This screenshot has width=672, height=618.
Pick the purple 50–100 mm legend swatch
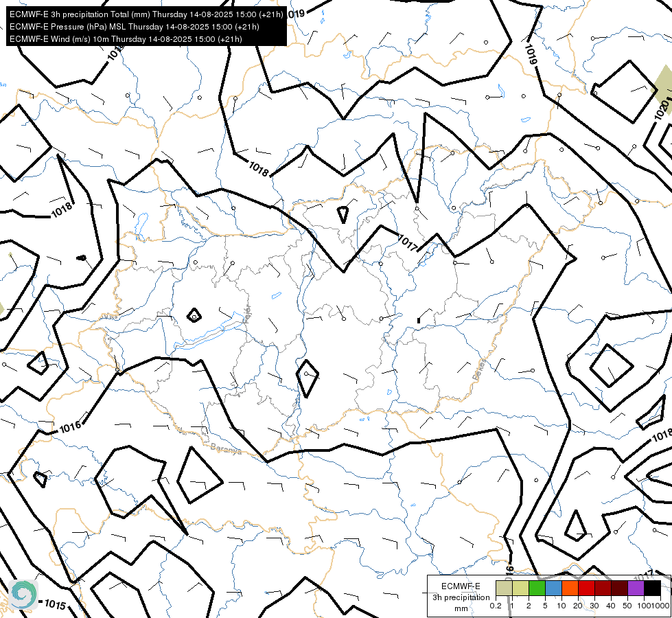636,588
